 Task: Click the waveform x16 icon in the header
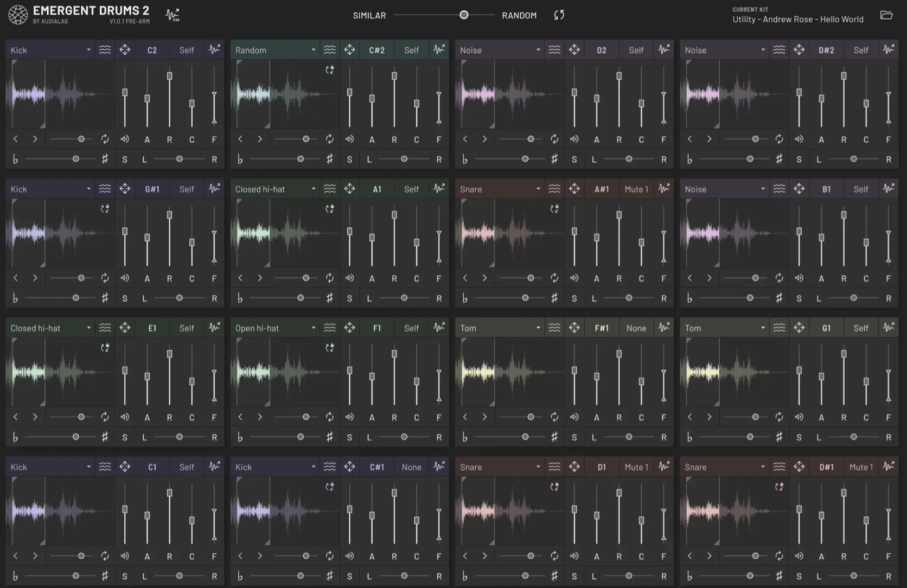173,15
